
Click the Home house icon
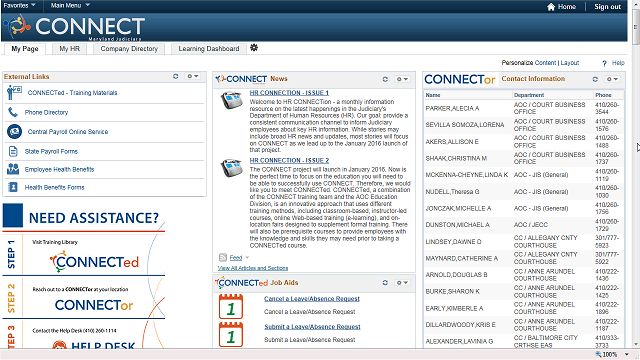pos(551,7)
